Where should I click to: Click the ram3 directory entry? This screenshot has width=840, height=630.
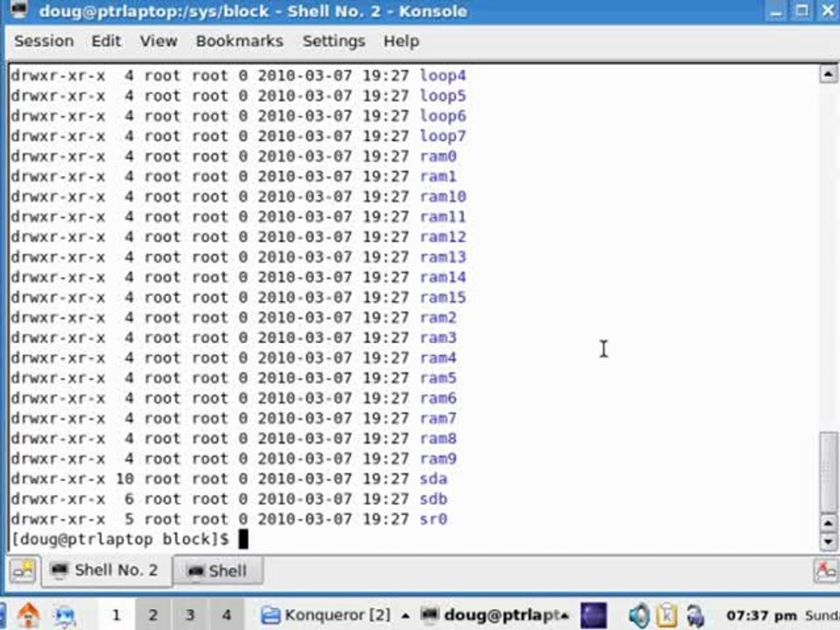(x=438, y=338)
